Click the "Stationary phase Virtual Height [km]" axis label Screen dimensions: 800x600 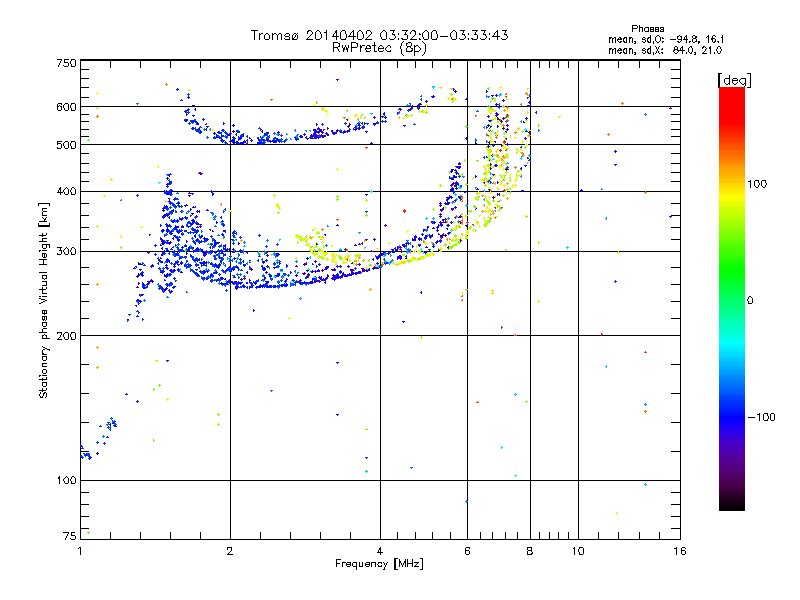(x=44, y=301)
